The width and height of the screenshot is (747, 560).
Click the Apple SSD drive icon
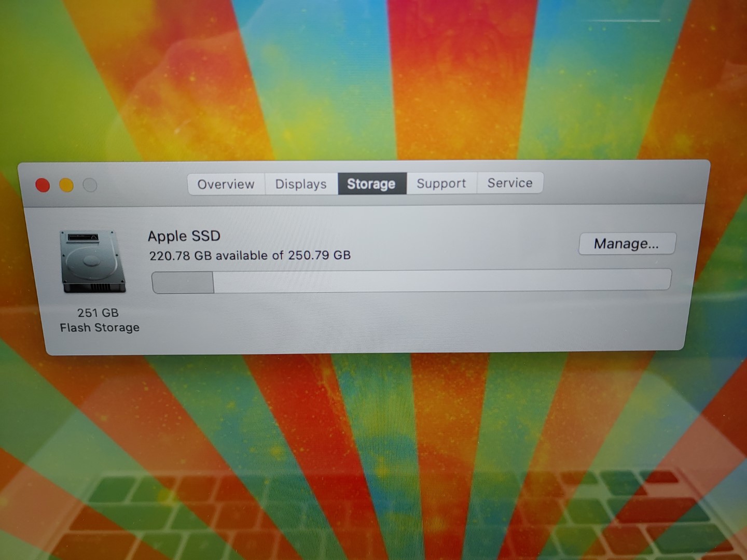(x=93, y=262)
